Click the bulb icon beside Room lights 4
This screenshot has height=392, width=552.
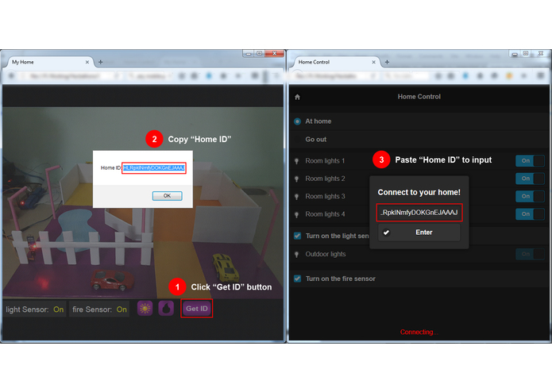[x=297, y=214]
